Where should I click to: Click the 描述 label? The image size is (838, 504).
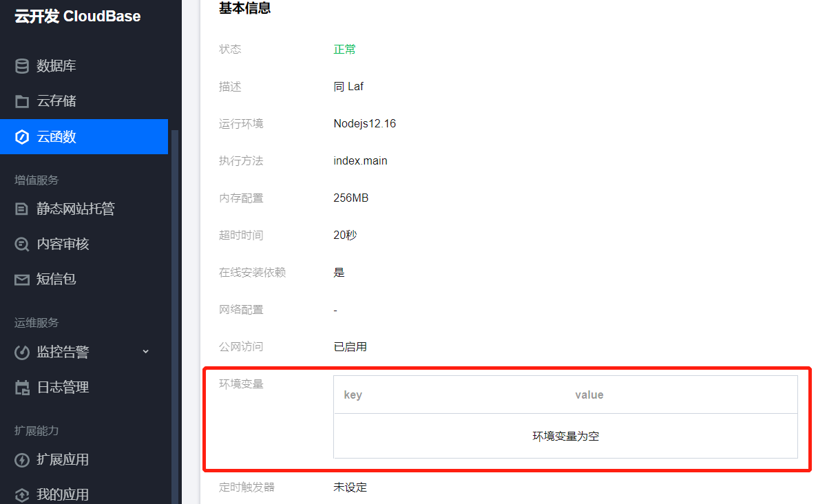[230, 87]
